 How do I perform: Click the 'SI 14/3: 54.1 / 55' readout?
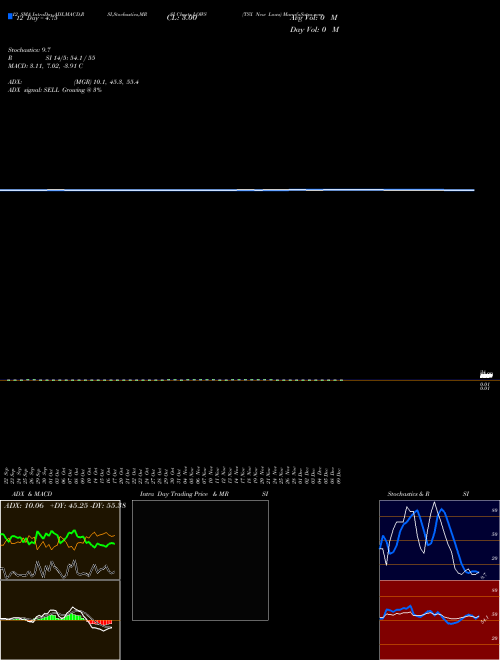[x=71, y=58]
